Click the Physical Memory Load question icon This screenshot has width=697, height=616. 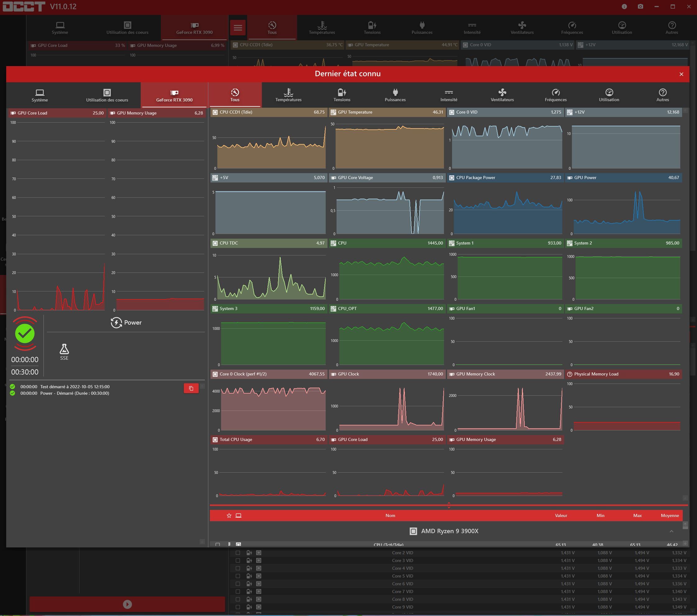(x=569, y=374)
